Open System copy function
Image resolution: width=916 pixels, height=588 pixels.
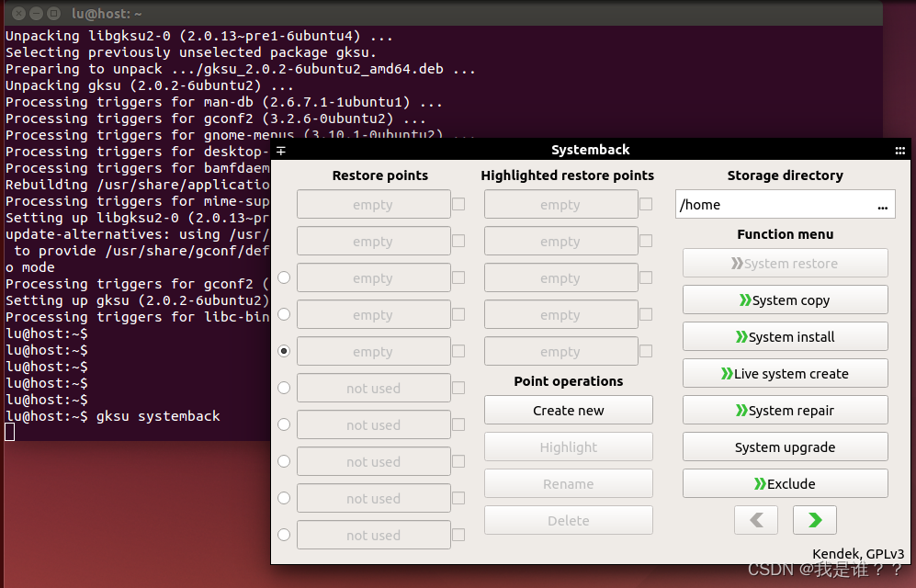(x=786, y=300)
